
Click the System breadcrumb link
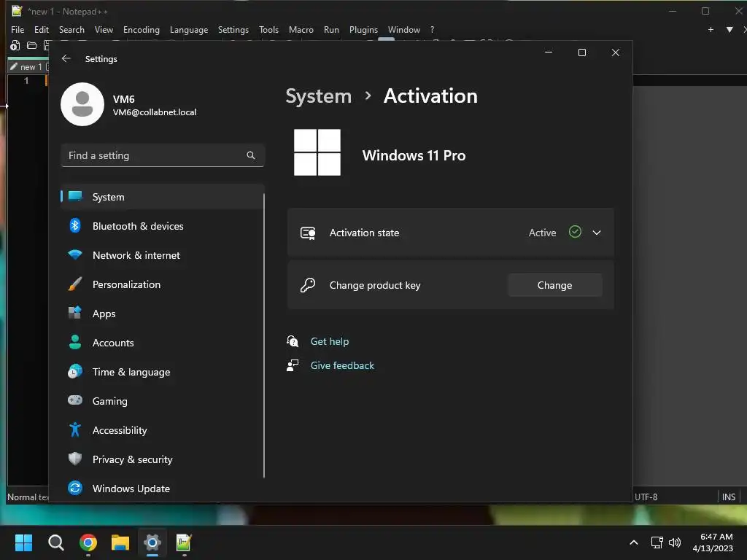pyautogui.click(x=318, y=96)
